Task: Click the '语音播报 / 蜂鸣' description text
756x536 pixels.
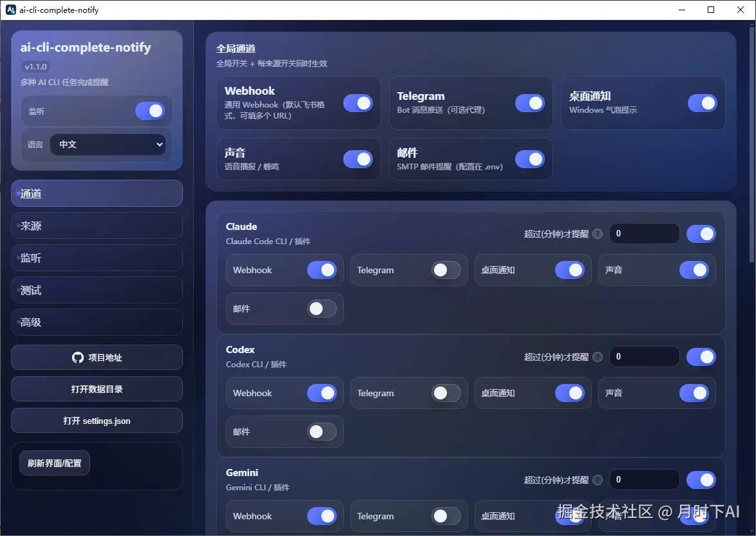Action: (252, 167)
